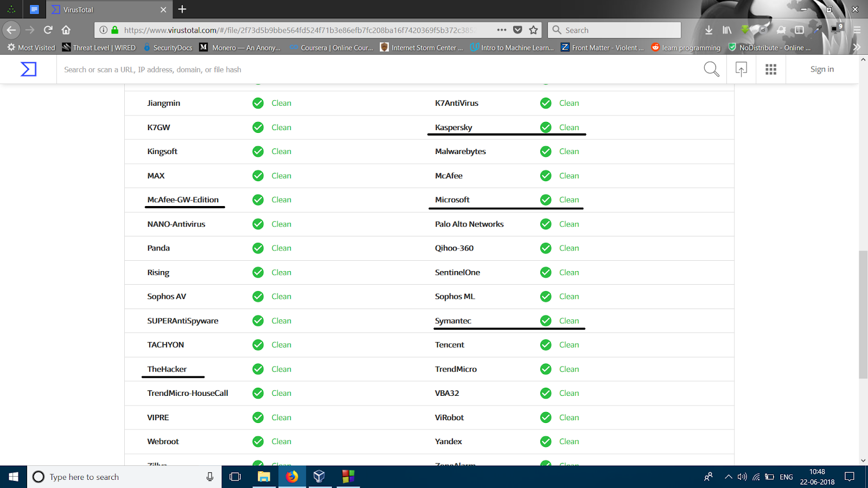This screenshot has height=488, width=868.
Task: Click the ENG language indicator
Action: [786, 477]
